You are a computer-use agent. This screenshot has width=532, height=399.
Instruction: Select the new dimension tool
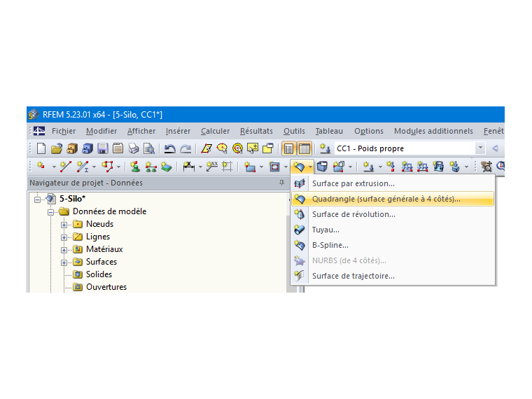click(188, 167)
